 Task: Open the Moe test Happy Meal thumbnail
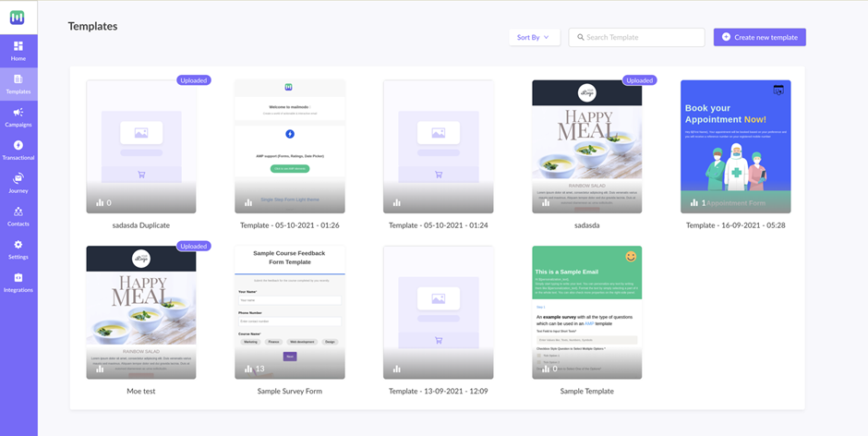coord(141,312)
